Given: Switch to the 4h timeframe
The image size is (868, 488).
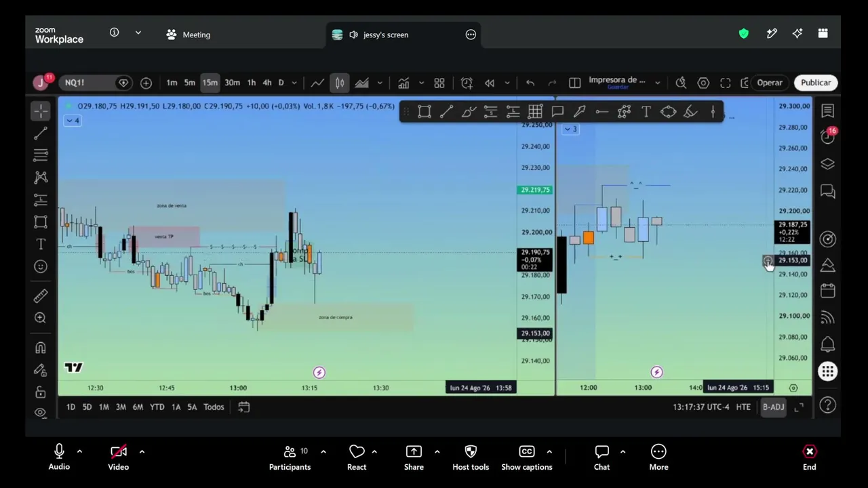Looking at the screenshot, I should point(267,83).
